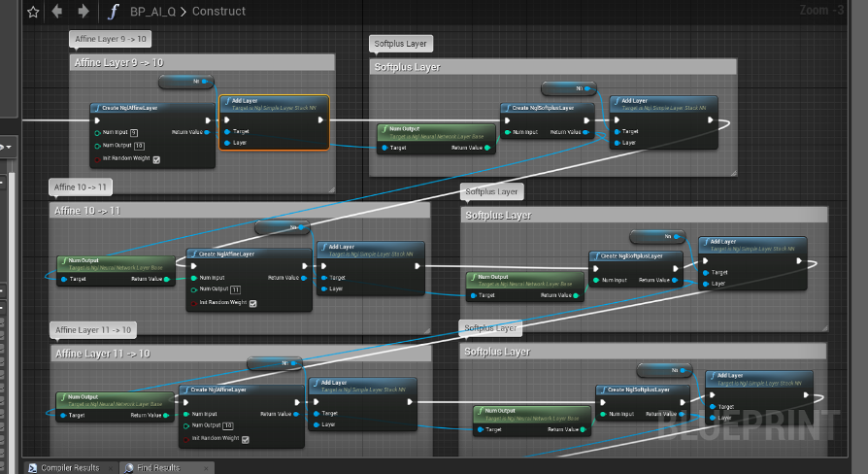
Task: Navigate forward with the right arrow
Action: 83,12
